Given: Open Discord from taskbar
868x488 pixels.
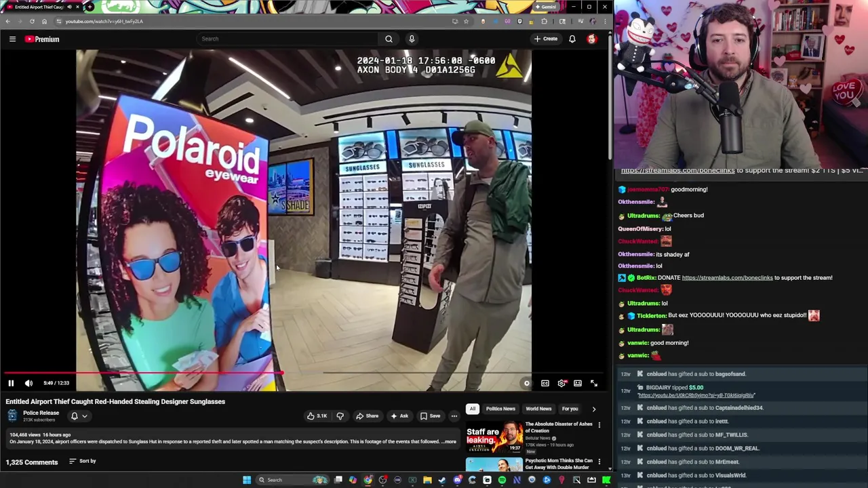Looking at the screenshot, I should coord(457,480).
